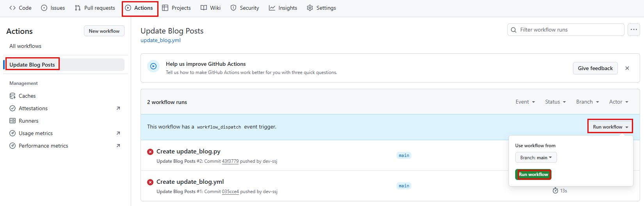Open Attestations under Management
The image size is (644, 206).
(x=33, y=108)
